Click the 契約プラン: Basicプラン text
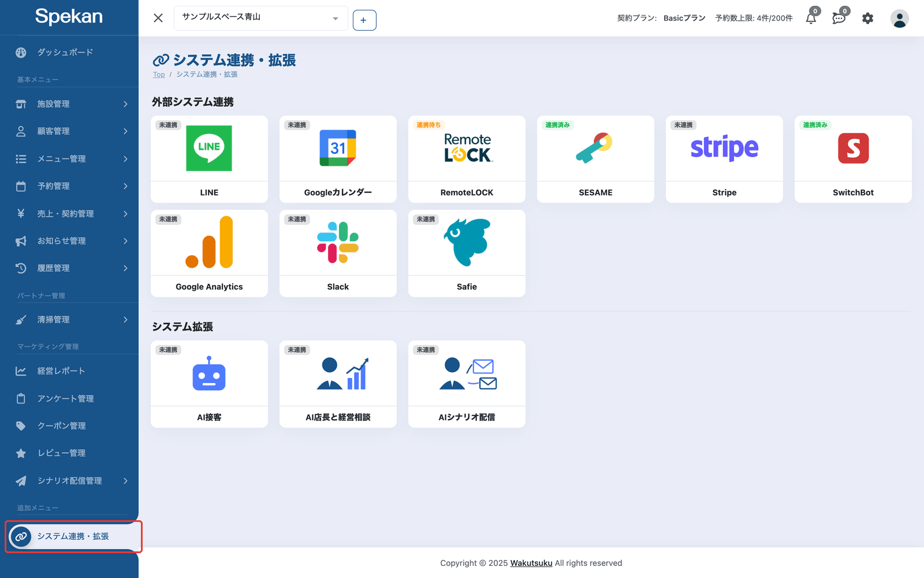 [x=661, y=18]
